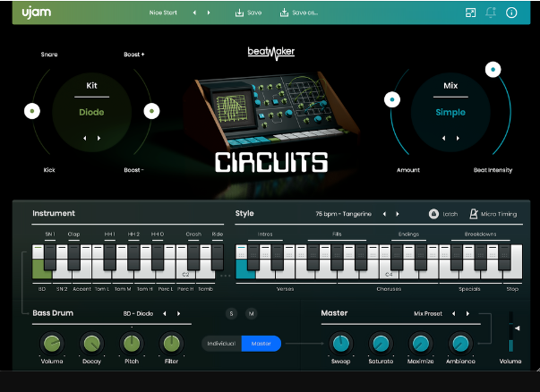The height and width of the screenshot is (392, 540).
Task: Switch output to Individual
Action: pos(221,344)
